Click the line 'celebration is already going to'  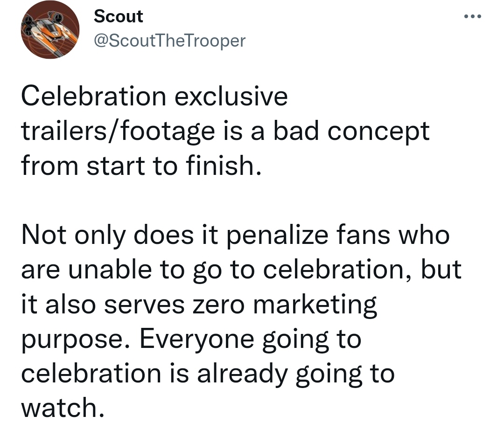[208, 374]
